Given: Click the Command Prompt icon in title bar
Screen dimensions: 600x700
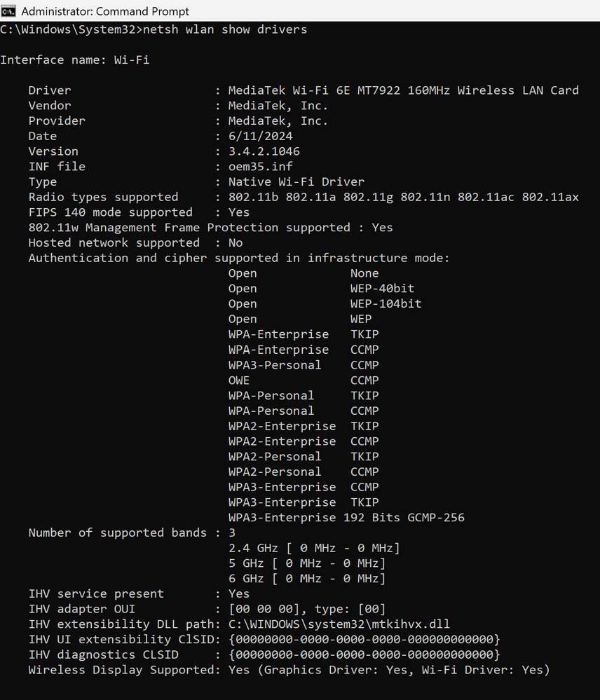Looking at the screenshot, I should pos(8,11).
